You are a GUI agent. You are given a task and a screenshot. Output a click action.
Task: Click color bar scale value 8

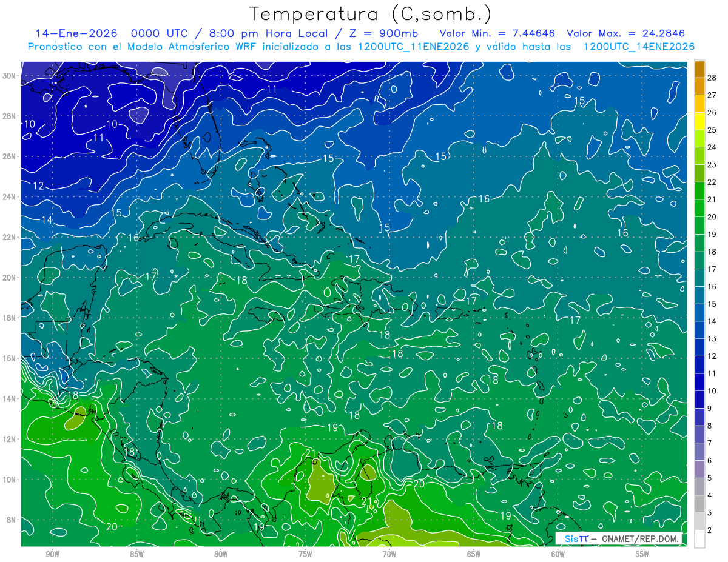tap(710, 426)
